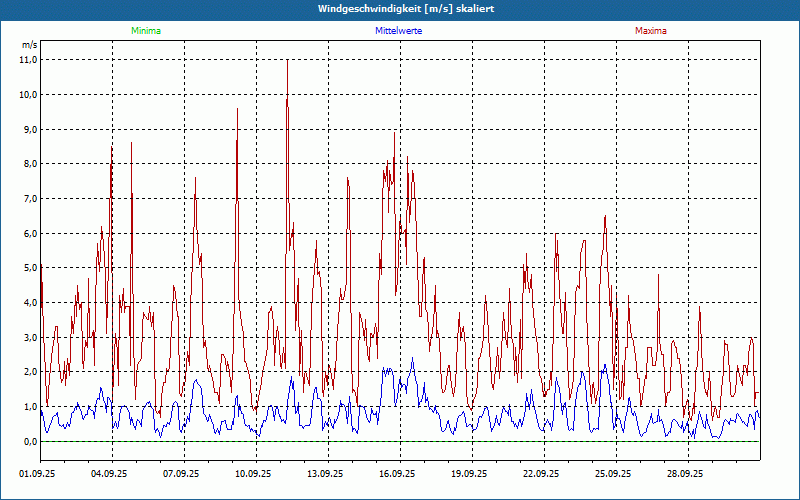Select the 0,0 y-axis value
This screenshot has width=800, height=500.
coord(32,441)
